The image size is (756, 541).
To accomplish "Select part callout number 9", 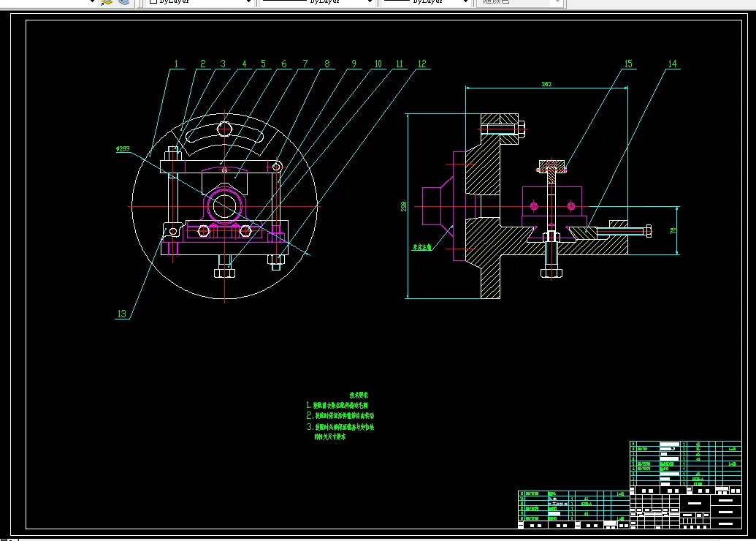I will 354,64.
